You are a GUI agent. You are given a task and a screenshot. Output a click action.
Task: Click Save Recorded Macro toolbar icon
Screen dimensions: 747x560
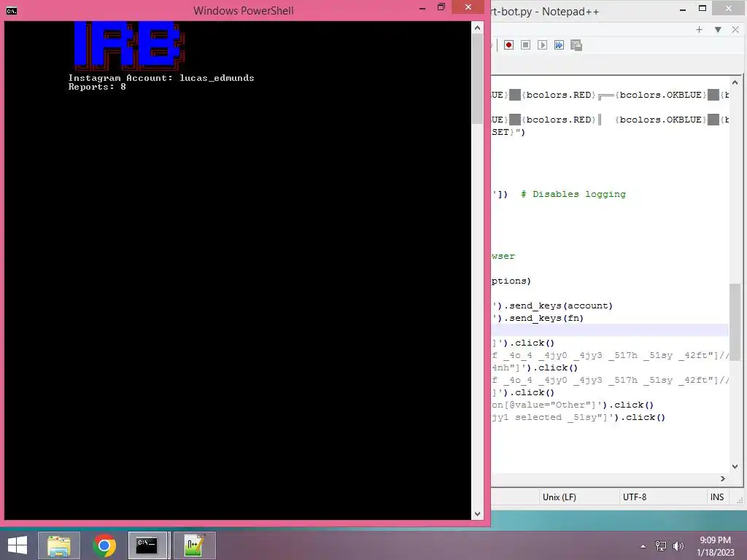coord(576,44)
